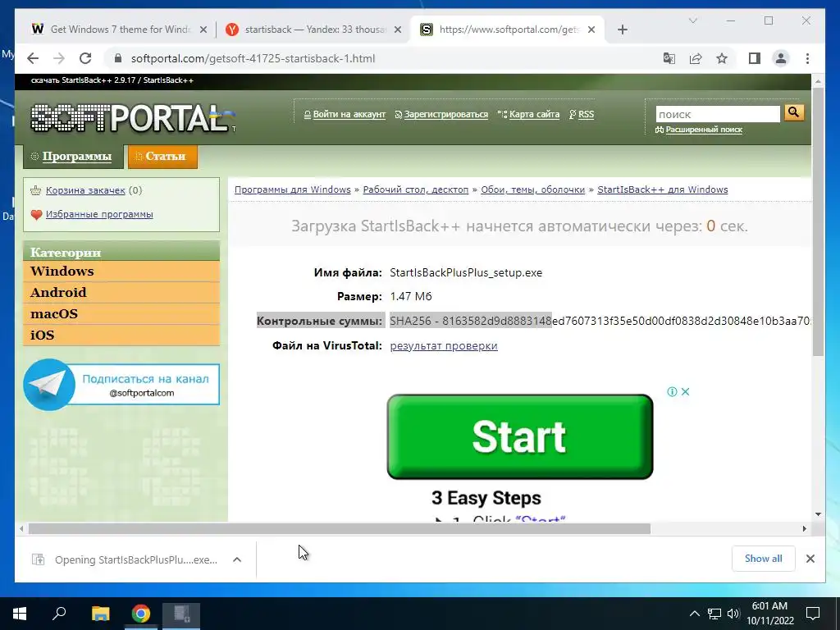Image resolution: width=840 pixels, height=630 pixels.
Task: Open Избранные программы link
Action: click(99, 214)
